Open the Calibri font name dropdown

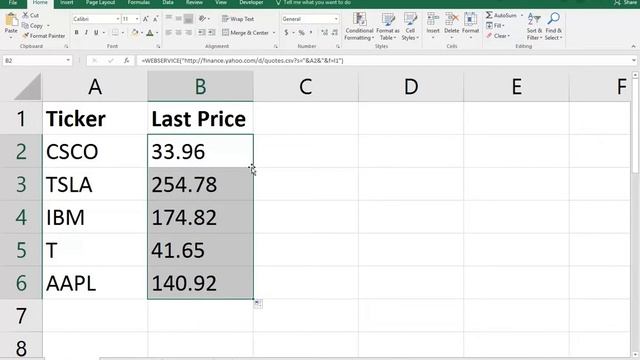click(118, 19)
